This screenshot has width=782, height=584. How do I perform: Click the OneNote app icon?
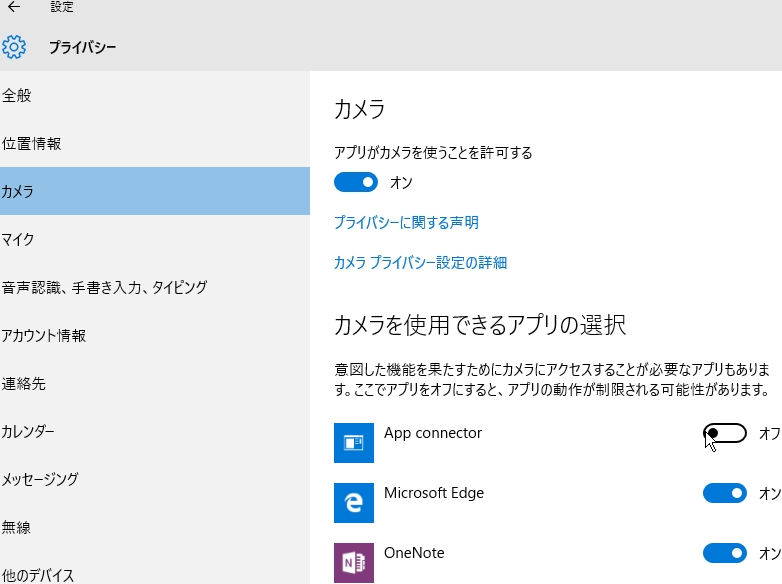pos(354,563)
